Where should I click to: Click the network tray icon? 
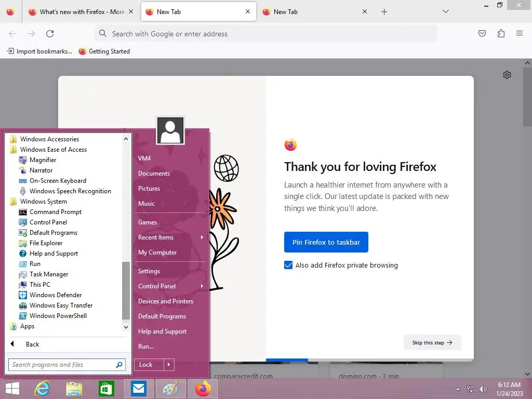(x=470, y=389)
